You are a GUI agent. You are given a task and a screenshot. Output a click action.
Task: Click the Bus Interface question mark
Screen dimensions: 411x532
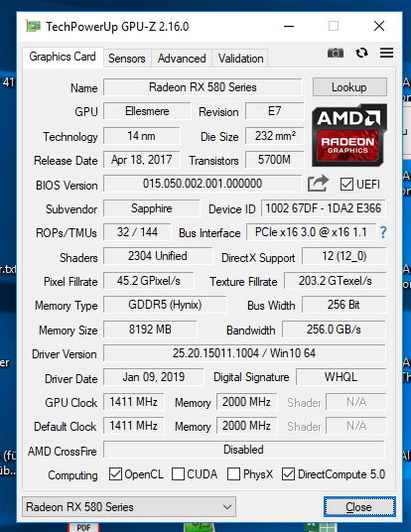tap(383, 232)
